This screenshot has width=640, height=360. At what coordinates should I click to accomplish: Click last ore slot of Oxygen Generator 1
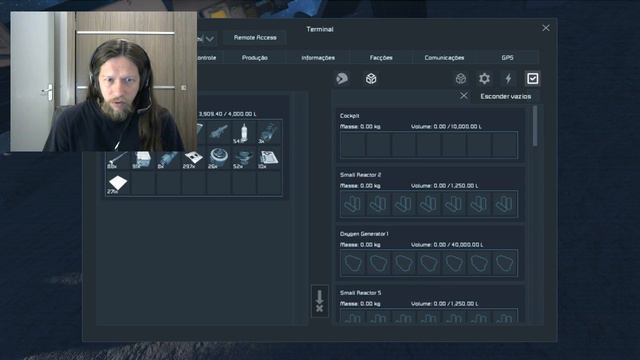pyautogui.click(x=505, y=263)
